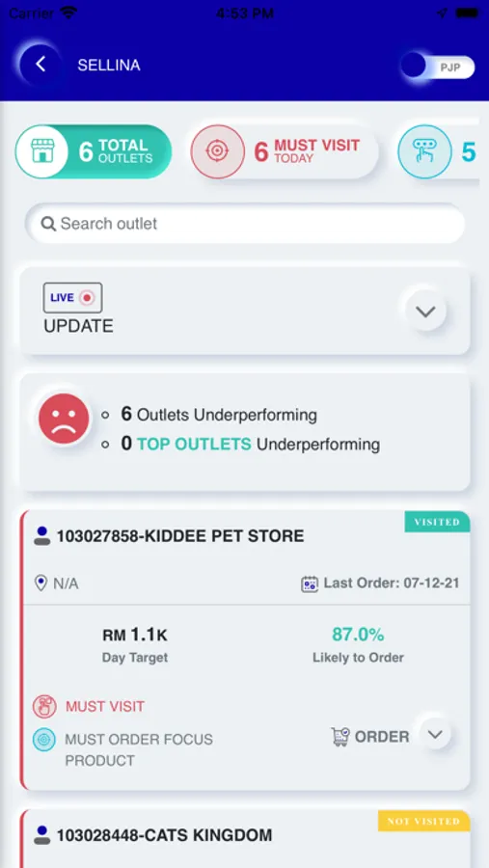Open the 6 Must Visit Today tab
The height and width of the screenshot is (868, 489).
click(285, 151)
